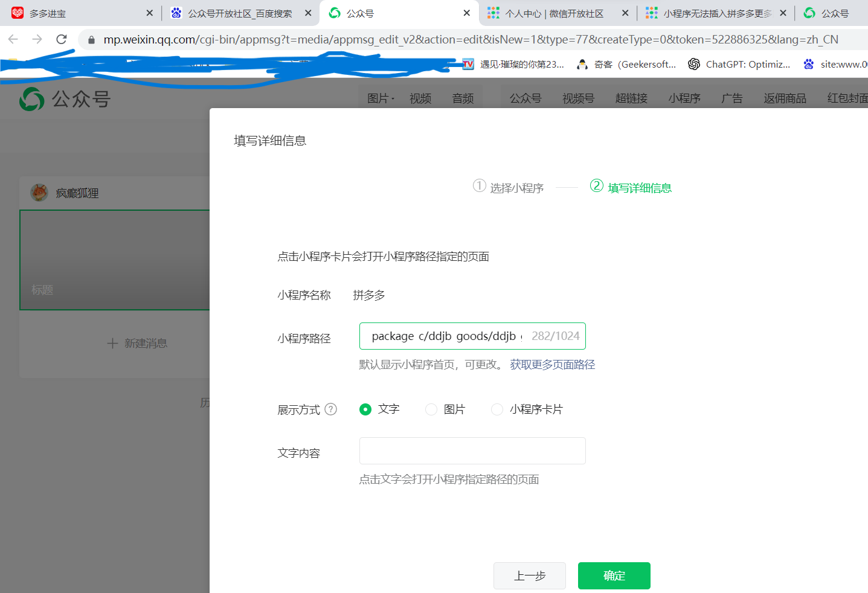Close the 小程序无法插入拼多多 tab
Image resolution: width=868 pixels, height=593 pixels.
coord(783,13)
